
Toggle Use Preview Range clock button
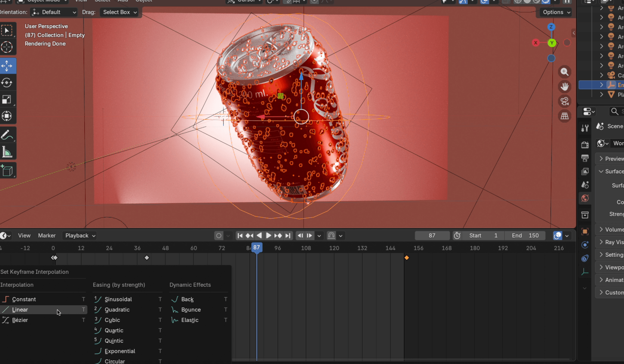(x=457, y=235)
